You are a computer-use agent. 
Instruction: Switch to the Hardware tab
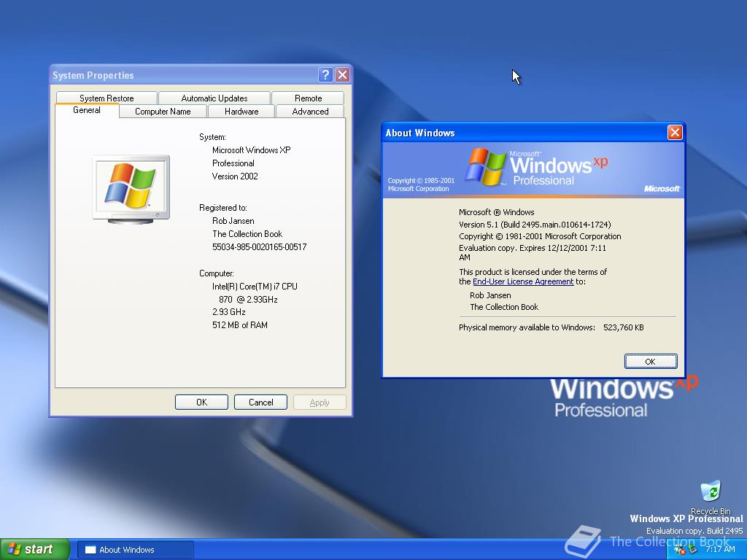coord(241,112)
